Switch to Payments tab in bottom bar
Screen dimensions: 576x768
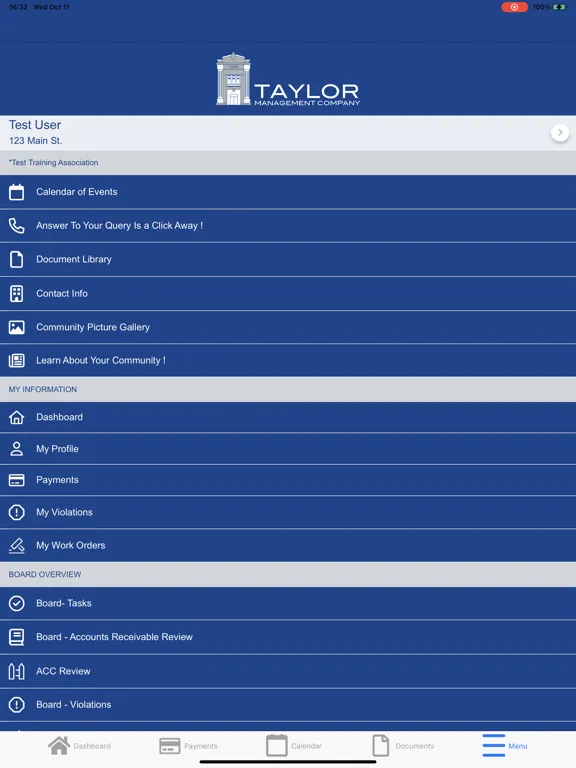point(189,746)
